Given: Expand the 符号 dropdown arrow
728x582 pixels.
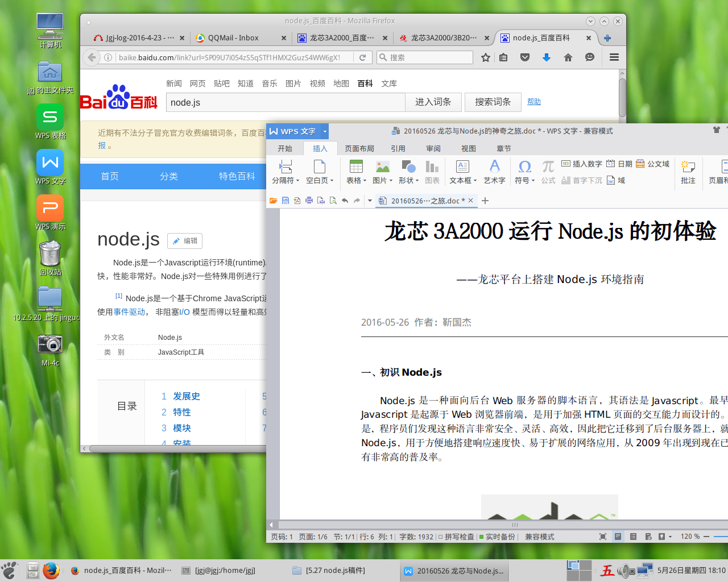Looking at the screenshot, I should (533, 181).
